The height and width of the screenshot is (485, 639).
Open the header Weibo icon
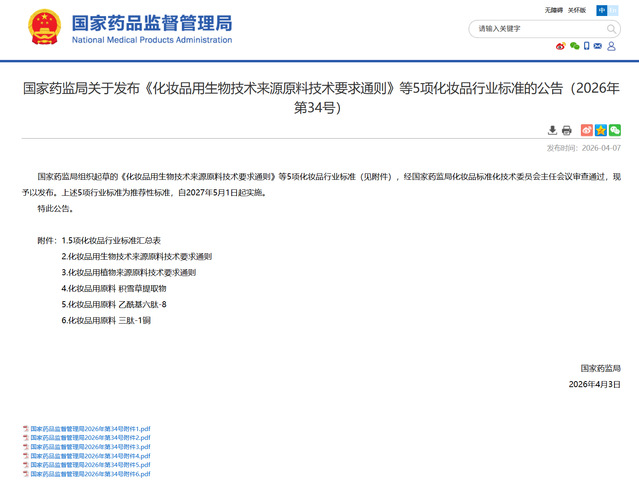coord(561,46)
